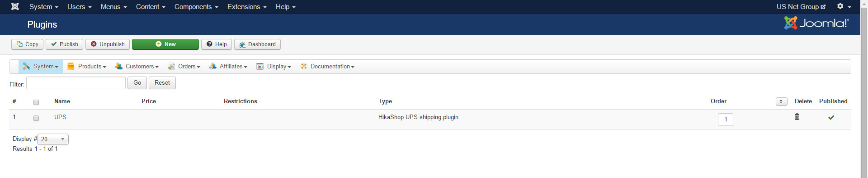Image resolution: width=868 pixels, height=178 pixels.
Task: Click the Reset filter button
Action: click(162, 83)
